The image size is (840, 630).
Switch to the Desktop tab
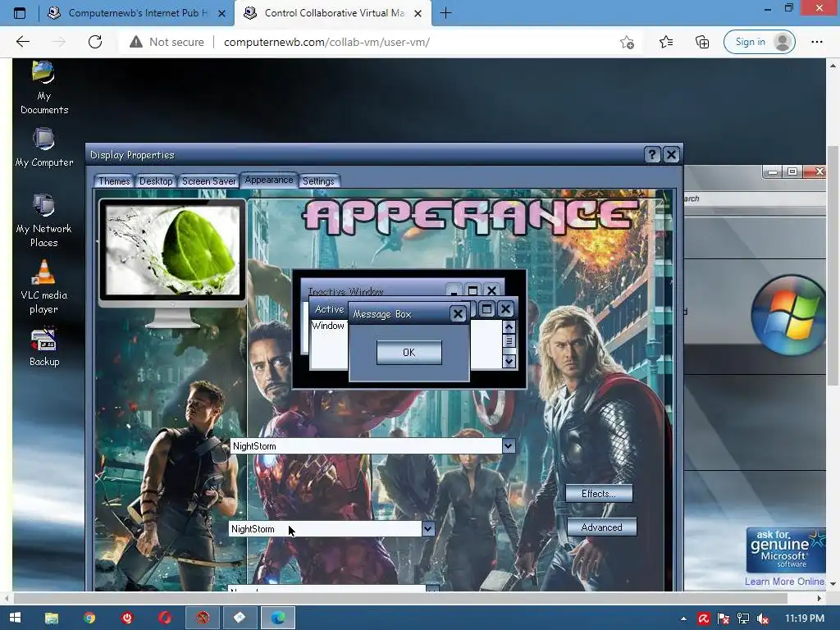(x=156, y=181)
